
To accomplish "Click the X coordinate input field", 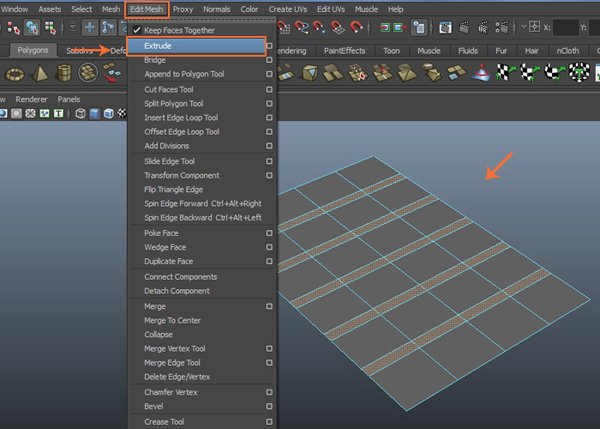I will 566,28.
